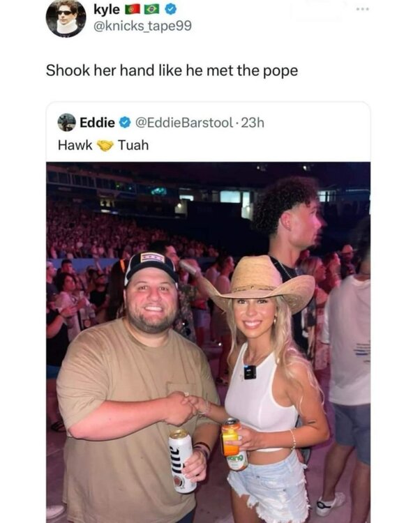Click the man's black cap in photo
420x523 pixels.
[x=151, y=267]
